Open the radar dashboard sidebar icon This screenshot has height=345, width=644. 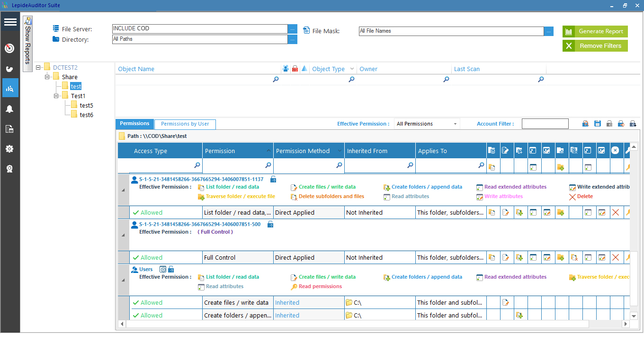coord(10,48)
